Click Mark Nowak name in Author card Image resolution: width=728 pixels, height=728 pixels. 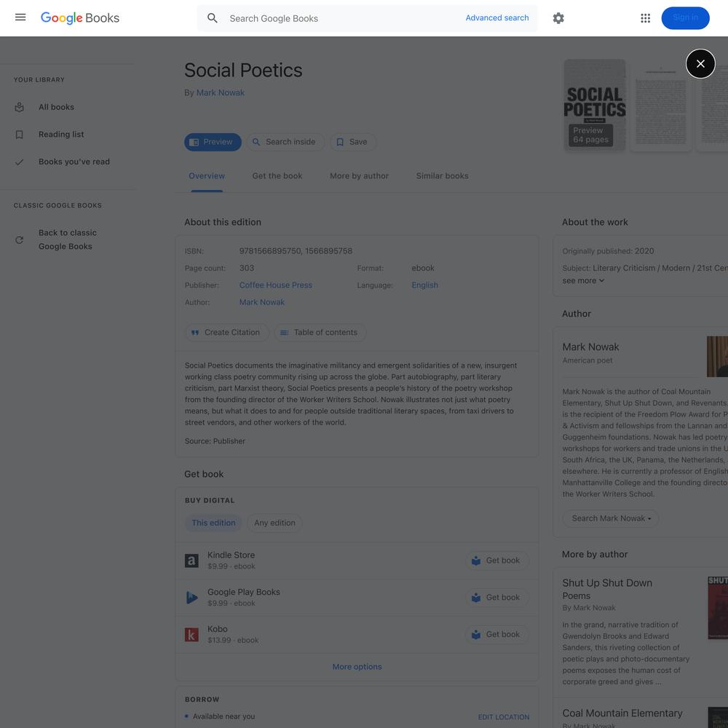(x=590, y=347)
